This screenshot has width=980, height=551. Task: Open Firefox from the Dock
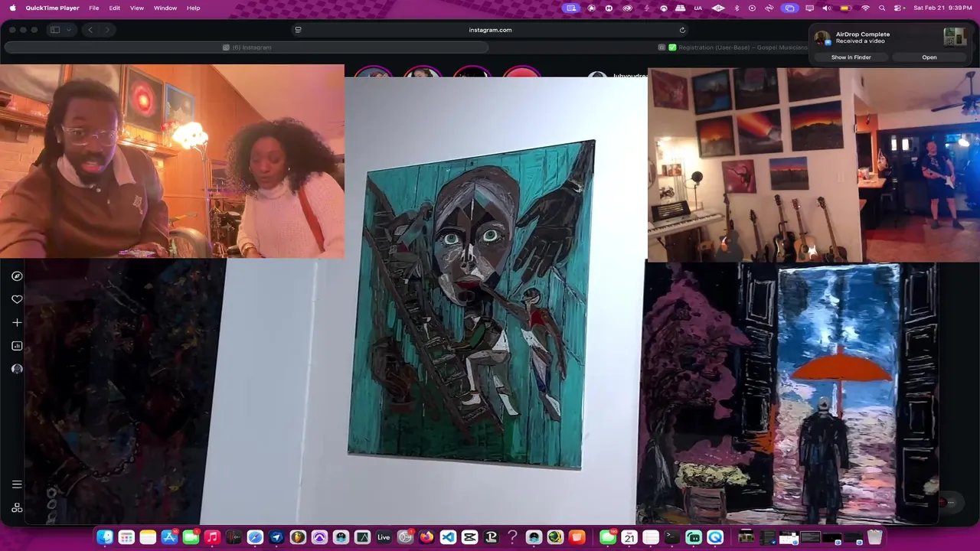pos(426,537)
